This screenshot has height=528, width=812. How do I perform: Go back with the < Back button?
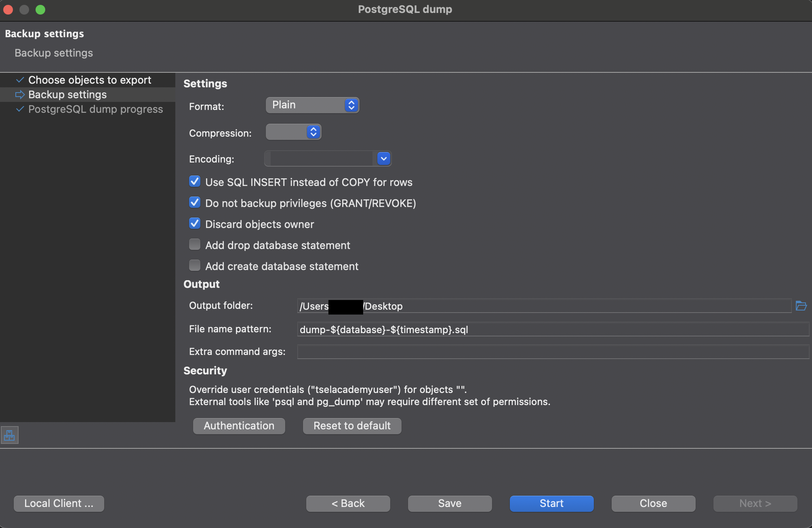348,503
